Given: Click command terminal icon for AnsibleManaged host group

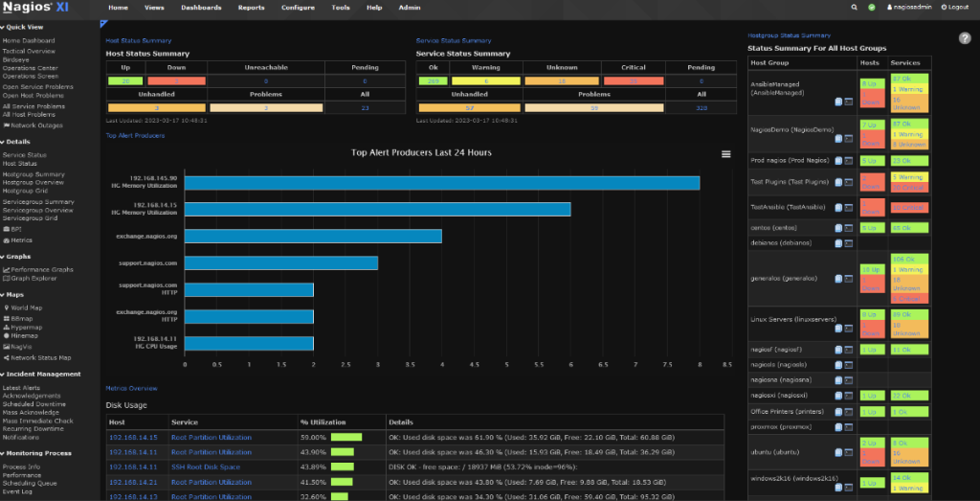Looking at the screenshot, I should (x=849, y=102).
